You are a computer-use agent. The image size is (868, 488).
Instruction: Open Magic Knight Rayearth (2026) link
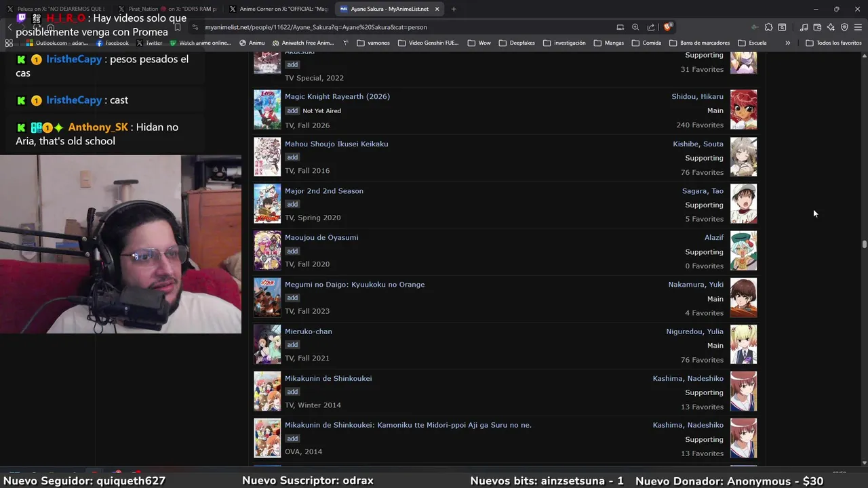(x=337, y=96)
